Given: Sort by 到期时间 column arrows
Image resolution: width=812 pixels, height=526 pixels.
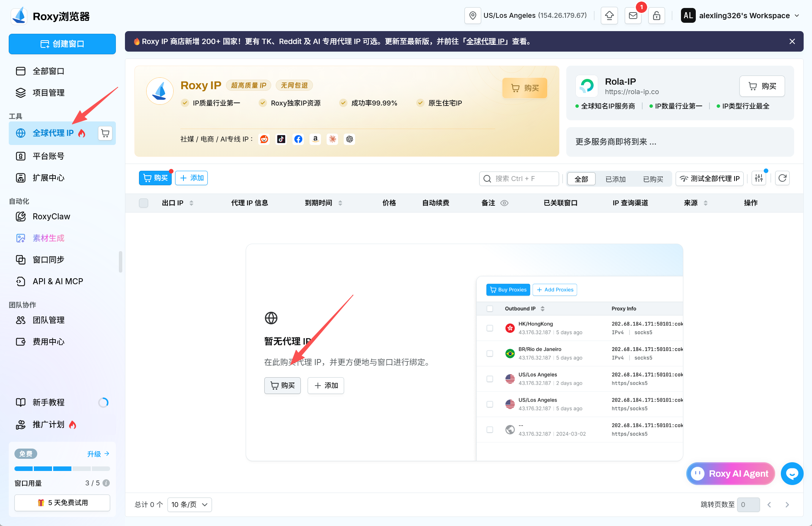Looking at the screenshot, I should click(340, 203).
